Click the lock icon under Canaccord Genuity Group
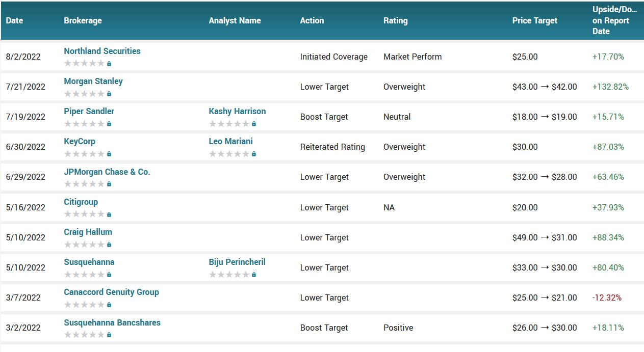 click(109, 305)
